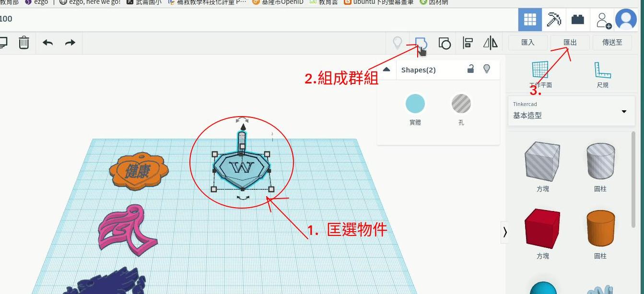Hide the selected shapes with the inspector lightbulb
644x294 pixels.
pos(487,69)
